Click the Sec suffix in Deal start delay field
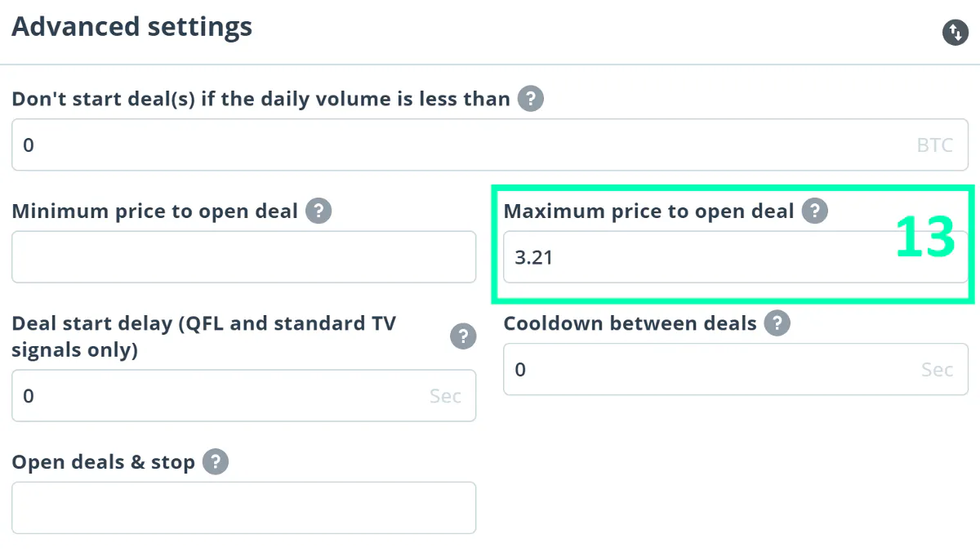This screenshot has width=980, height=552. click(446, 396)
